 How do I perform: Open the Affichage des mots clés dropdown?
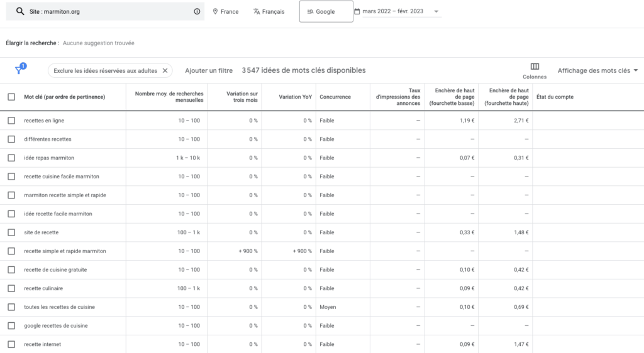click(x=597, y=70)
